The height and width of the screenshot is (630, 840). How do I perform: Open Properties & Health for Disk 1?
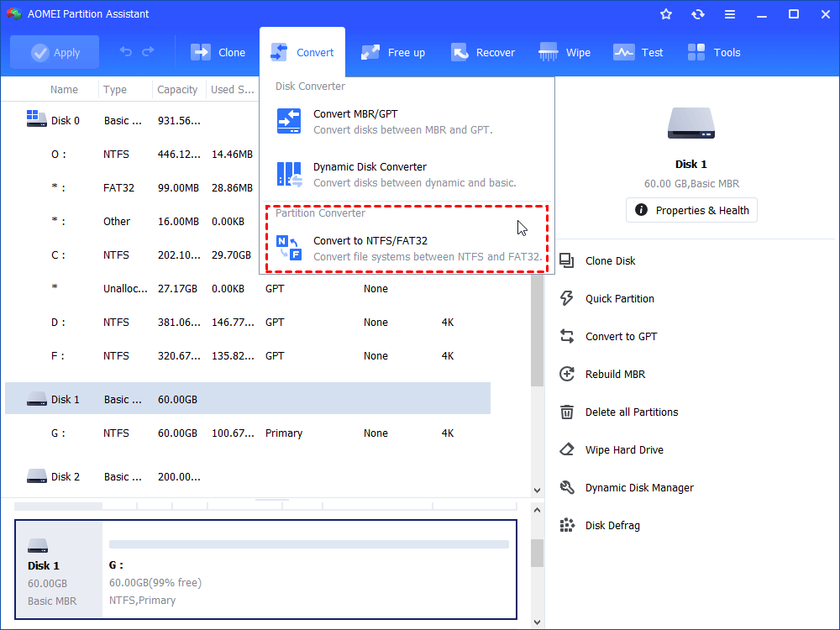point(691,210)
